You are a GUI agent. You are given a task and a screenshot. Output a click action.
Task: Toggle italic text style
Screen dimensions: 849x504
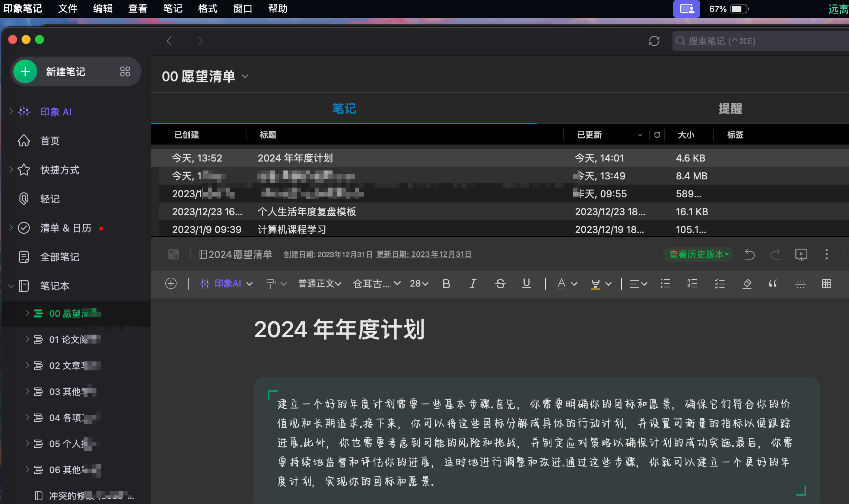coord(473,284)
